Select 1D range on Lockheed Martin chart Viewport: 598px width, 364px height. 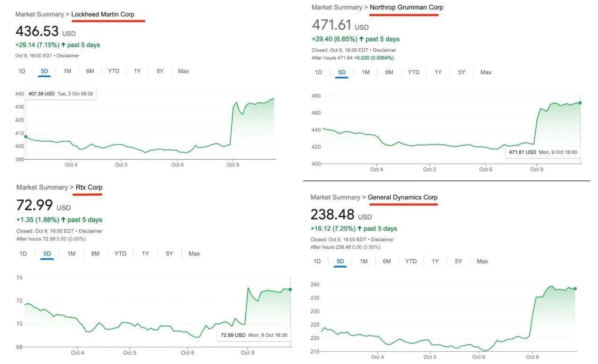pyautogui.click(x=22, y=71)
